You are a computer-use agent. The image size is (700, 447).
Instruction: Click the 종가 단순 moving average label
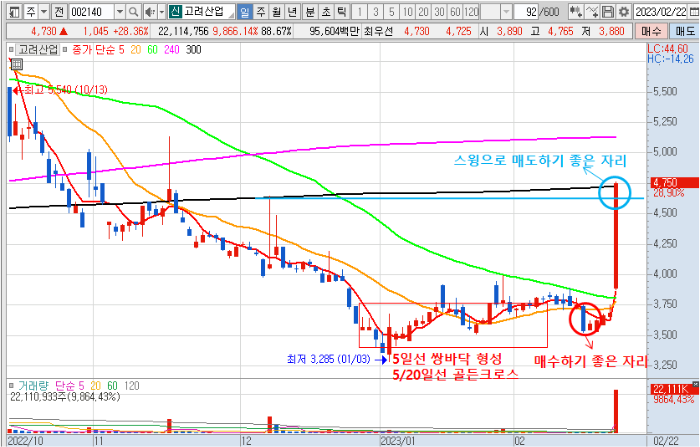tap(92, 50)
